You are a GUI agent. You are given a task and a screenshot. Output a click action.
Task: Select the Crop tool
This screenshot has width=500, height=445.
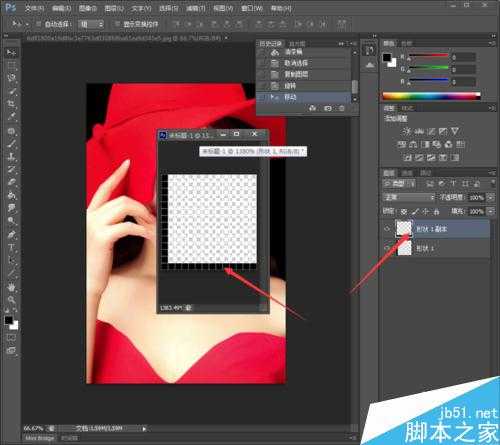click(12, 104)
